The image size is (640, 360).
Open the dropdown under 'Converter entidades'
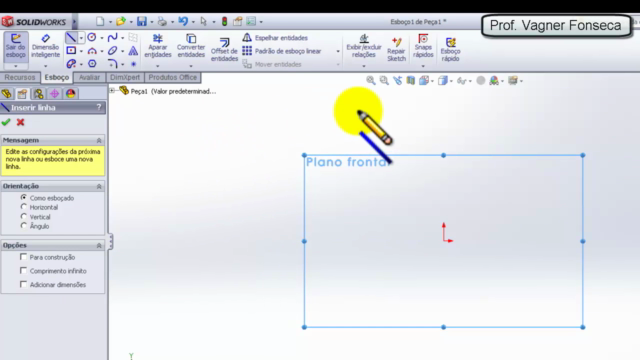click(191, 66)
